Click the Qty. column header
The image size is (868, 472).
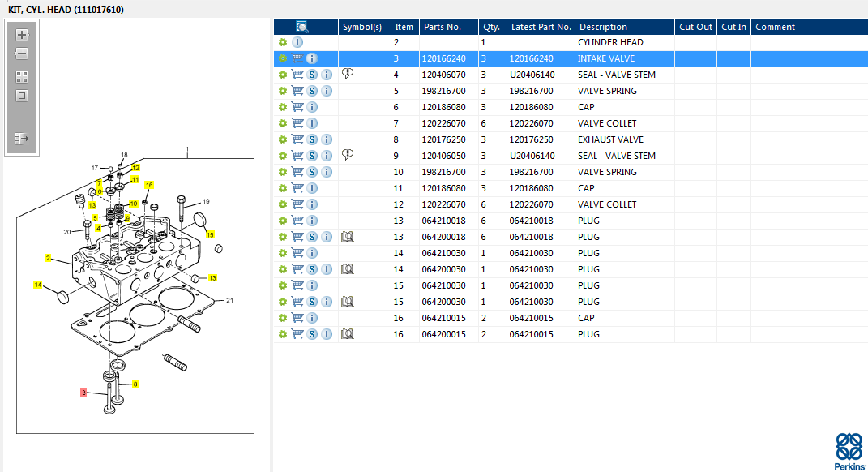tap(492, 27)
